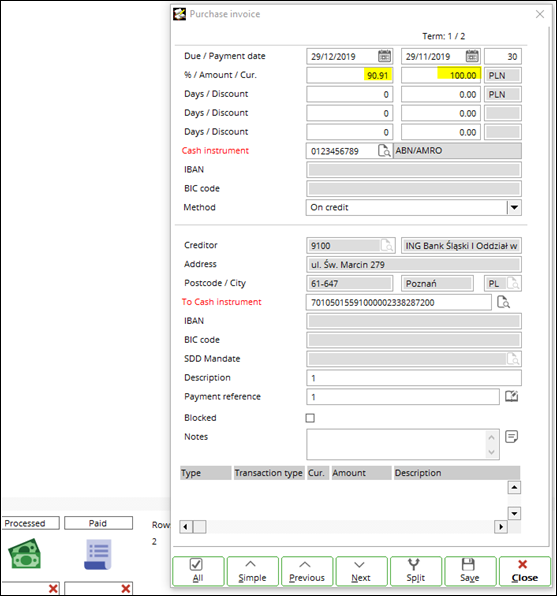Click the highlighted percentage field 90.91
557x596 pixels.
click(x=349, y=75)
